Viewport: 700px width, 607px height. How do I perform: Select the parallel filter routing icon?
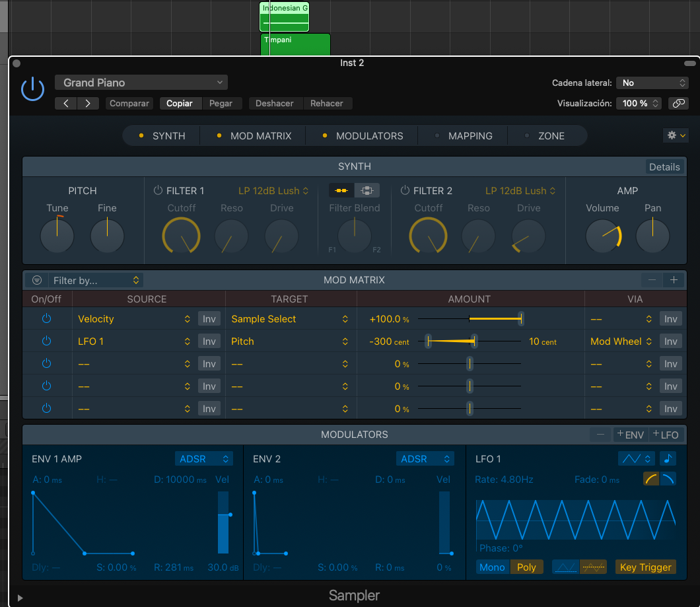tap(367, 191)
